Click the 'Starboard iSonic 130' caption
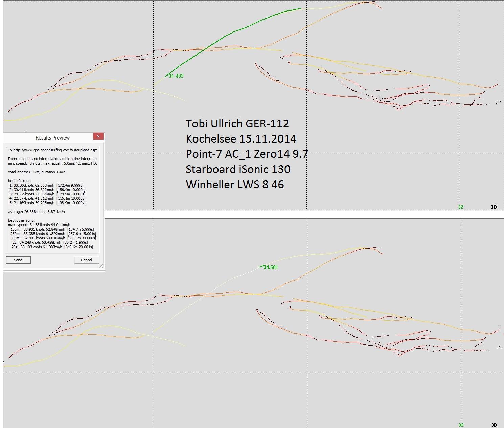 pyautogui.click(x=238, y=169)
